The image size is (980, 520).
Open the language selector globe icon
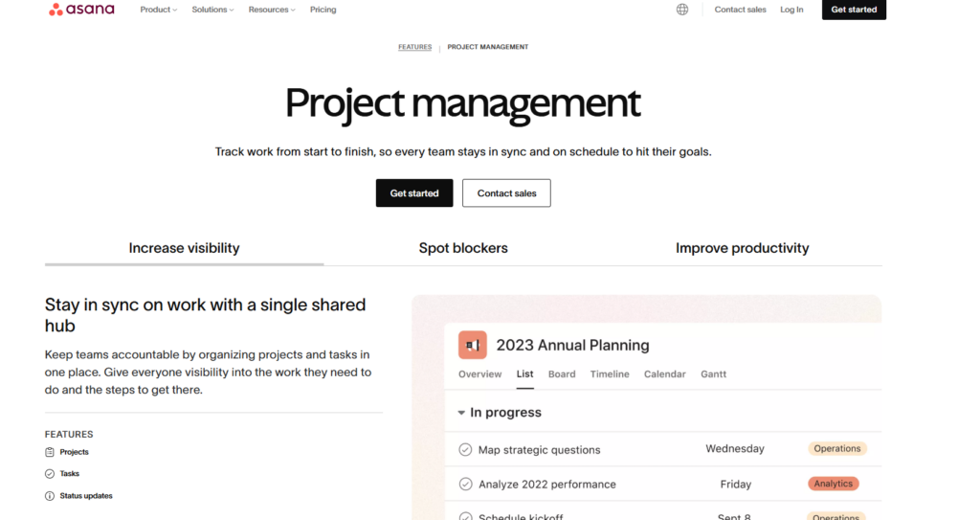682,10
